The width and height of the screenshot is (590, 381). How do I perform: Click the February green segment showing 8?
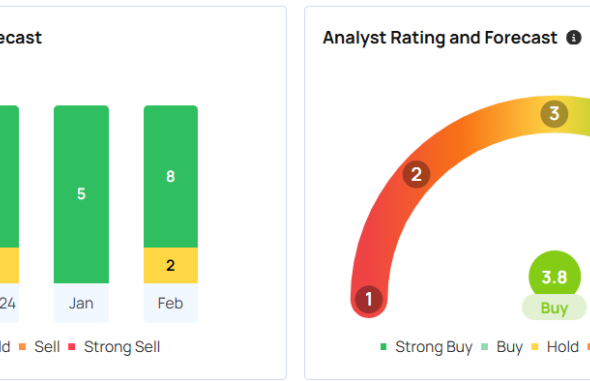click(x=170, y=176)
